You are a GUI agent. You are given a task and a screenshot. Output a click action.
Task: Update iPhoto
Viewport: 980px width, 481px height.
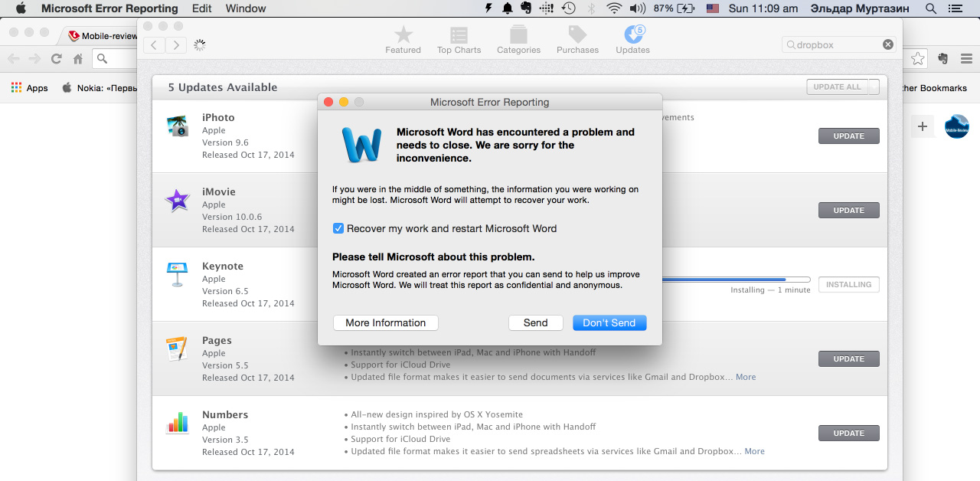click(x=849, y=136)
